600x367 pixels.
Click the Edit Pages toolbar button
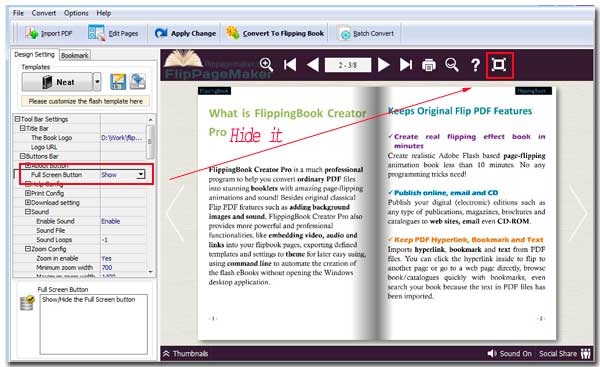pos(113,33)
